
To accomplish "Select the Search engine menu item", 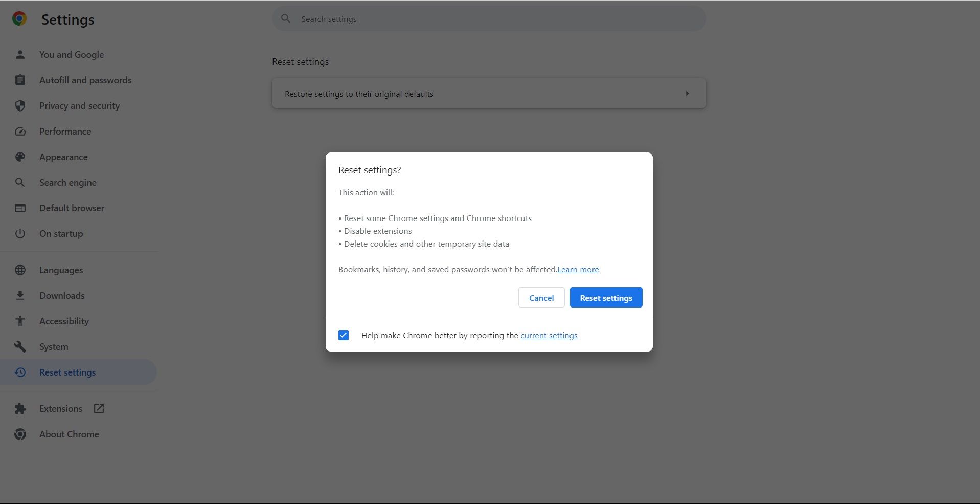I will (67, 183).
